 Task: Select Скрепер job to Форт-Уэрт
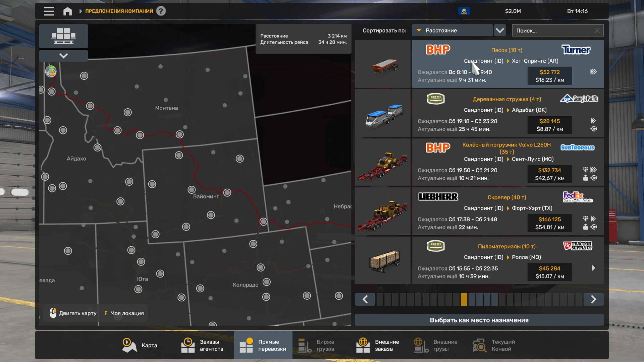(508, 212)
